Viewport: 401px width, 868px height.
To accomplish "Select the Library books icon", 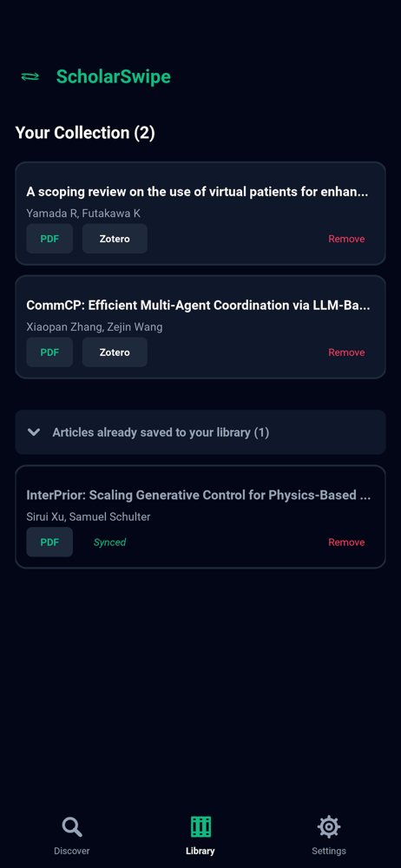I will coord(200,827).
